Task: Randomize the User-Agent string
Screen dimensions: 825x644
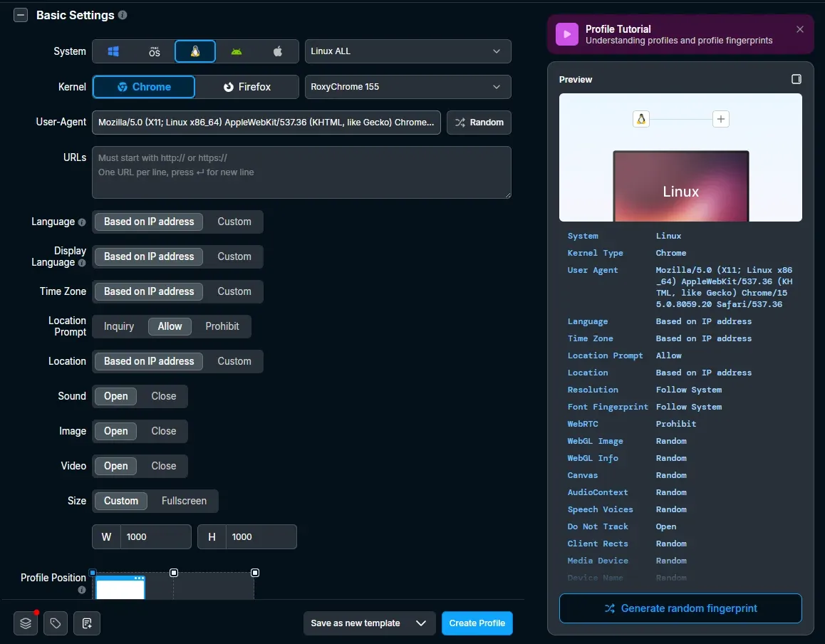Action: point(479,123)
